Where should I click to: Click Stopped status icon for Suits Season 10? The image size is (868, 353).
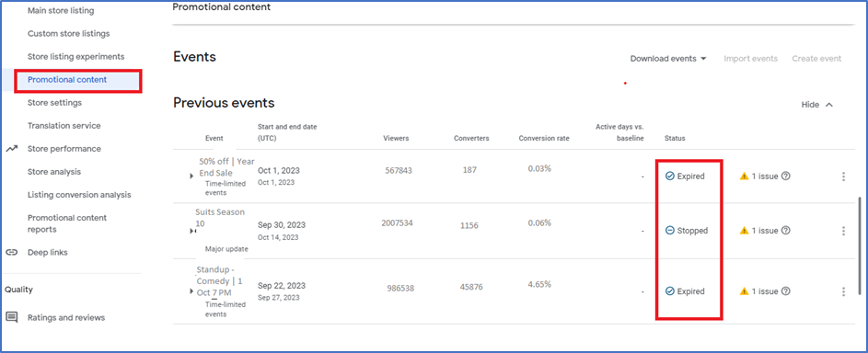pos(670,231)
